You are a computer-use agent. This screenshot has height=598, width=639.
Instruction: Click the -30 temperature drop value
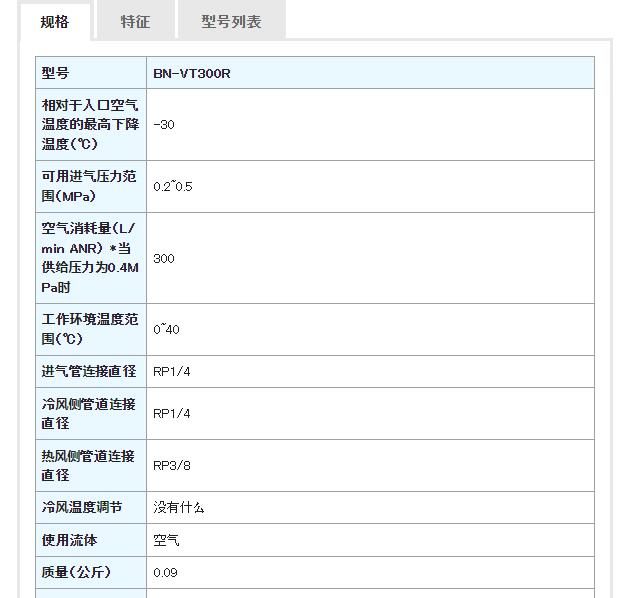click(x=164, y=124)
